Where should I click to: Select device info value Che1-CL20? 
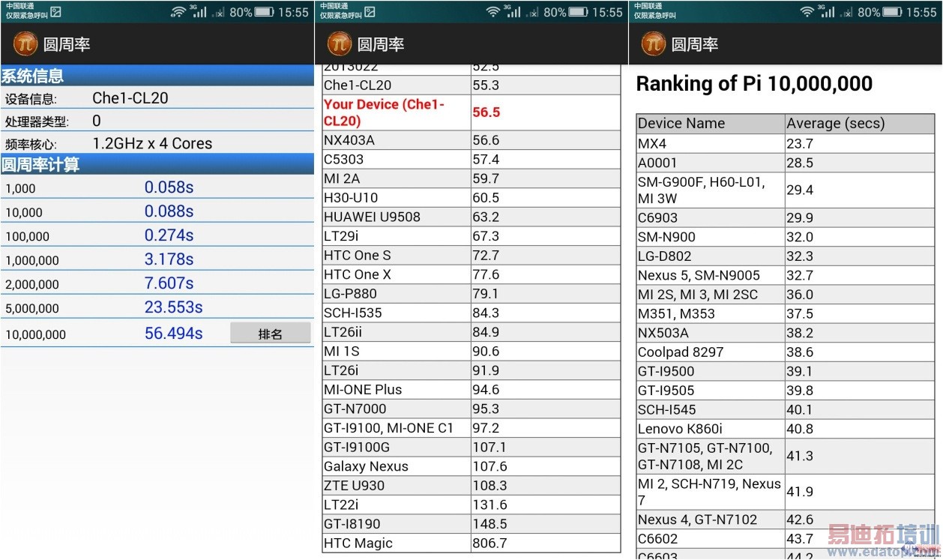pos(130,97)
